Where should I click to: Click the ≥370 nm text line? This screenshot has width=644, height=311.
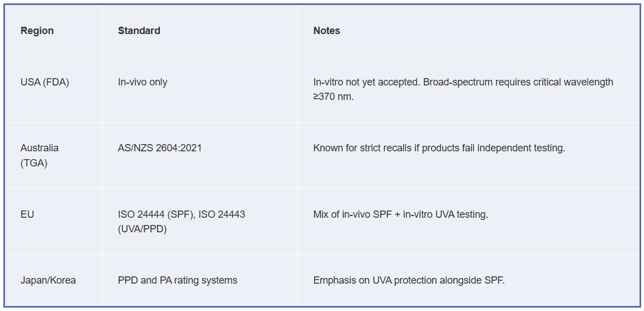point(333,98)
